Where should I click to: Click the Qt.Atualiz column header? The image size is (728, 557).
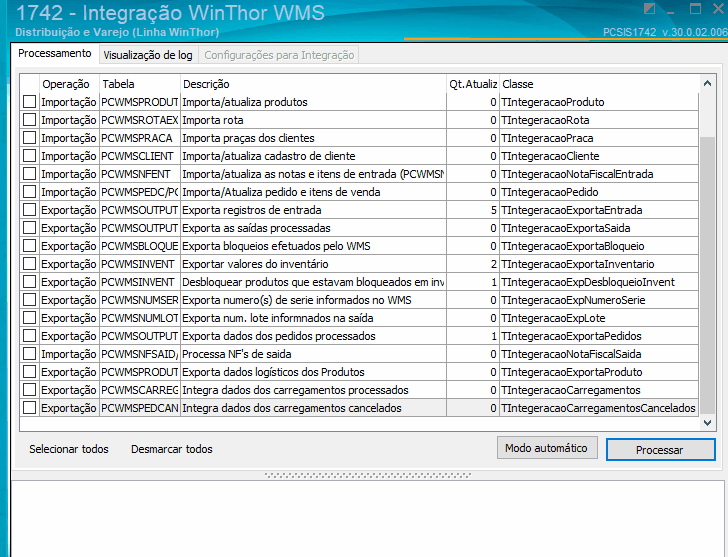click(x=473, y=84)
